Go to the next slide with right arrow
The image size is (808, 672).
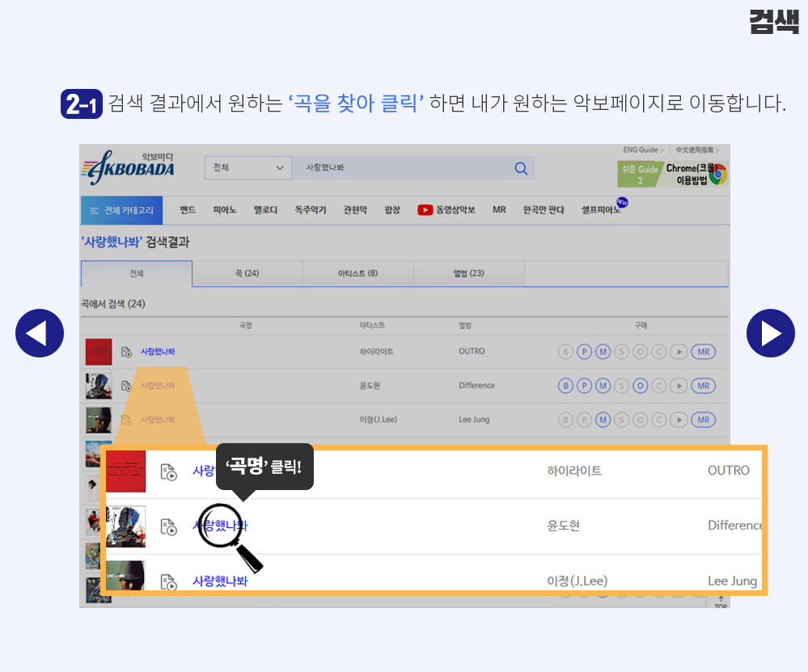tap(770, 333)
